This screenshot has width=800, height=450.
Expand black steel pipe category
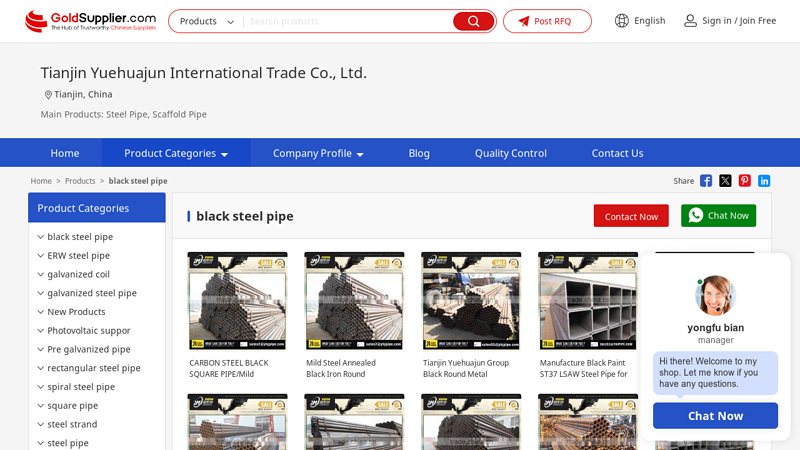(x=40, y=237)
